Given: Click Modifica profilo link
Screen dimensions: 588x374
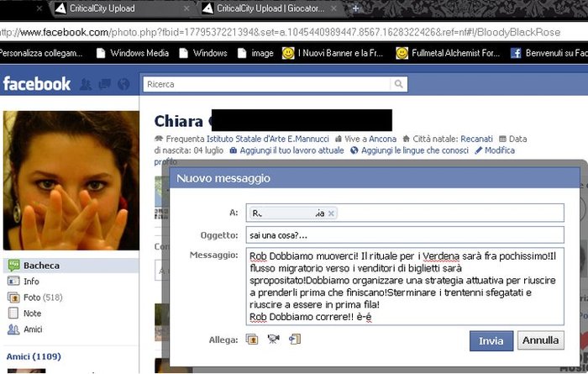Looking at the screenshot, I should point(500,150).
